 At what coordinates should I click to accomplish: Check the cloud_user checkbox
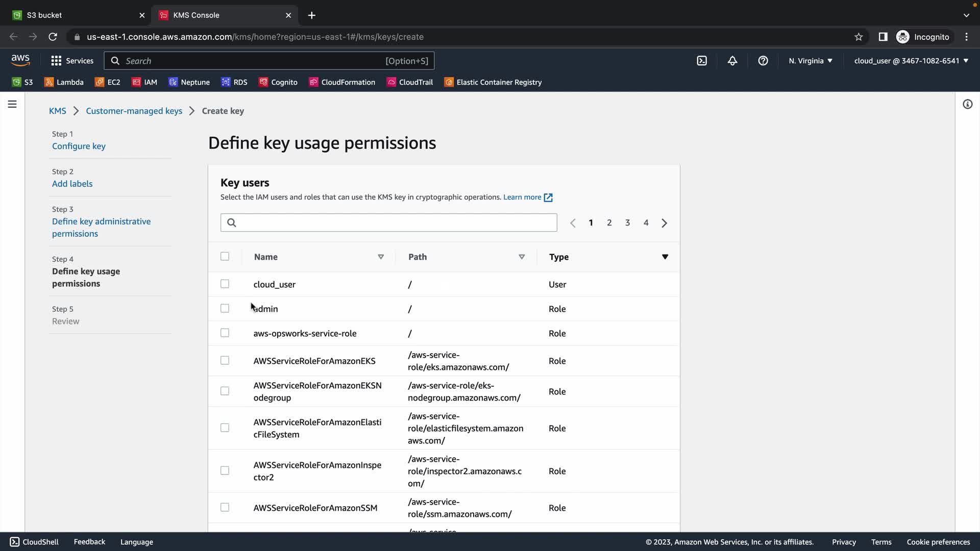225,284
